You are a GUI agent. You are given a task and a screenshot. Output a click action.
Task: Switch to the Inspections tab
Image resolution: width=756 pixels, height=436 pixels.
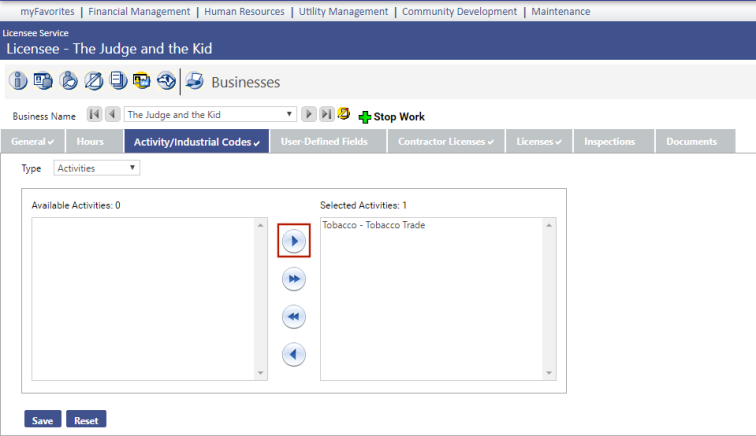click(x=609, y=142)
